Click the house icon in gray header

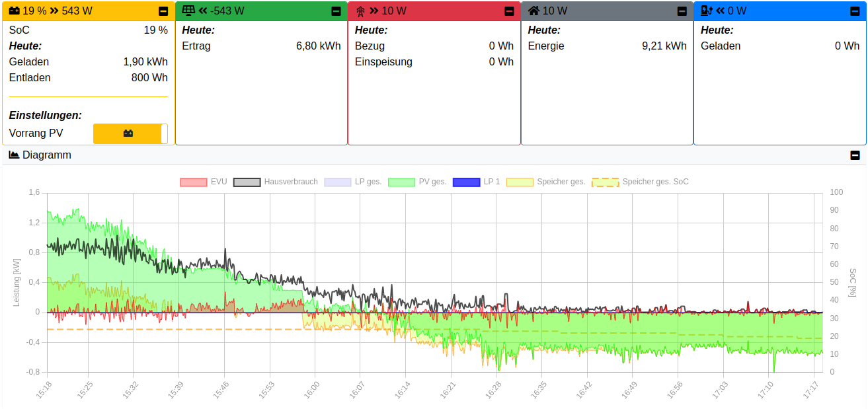click(x=533, y=11)
